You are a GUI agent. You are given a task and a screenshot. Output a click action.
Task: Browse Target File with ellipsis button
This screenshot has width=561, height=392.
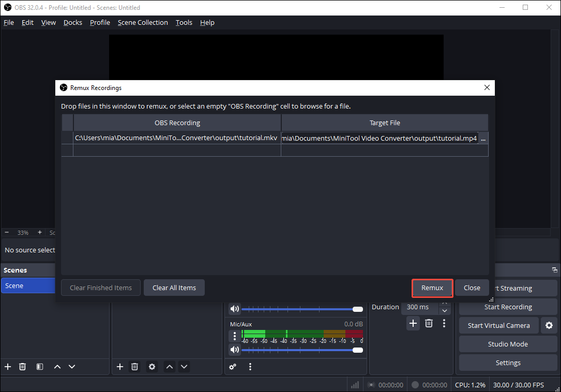point(483,138)
